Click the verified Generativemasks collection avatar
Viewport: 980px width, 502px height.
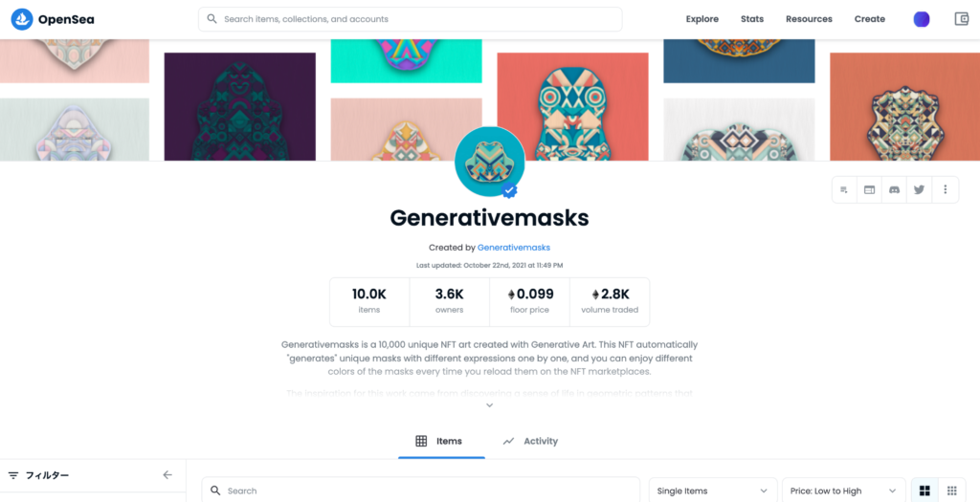point(489,162)
